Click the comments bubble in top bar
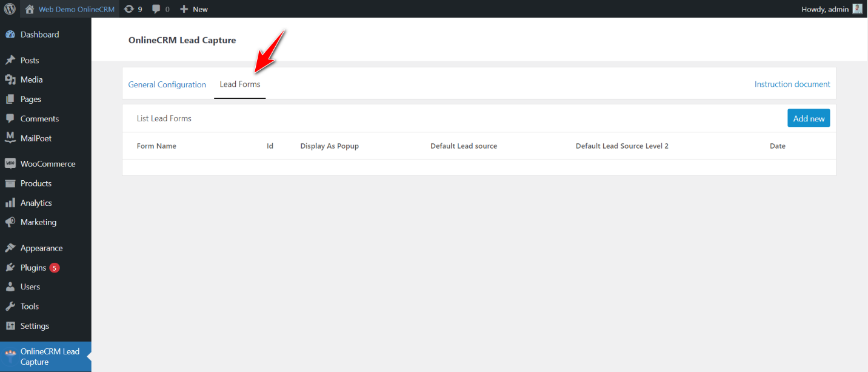Image resolution: width=868 pixels, height=372 pixels. [158, 8]
